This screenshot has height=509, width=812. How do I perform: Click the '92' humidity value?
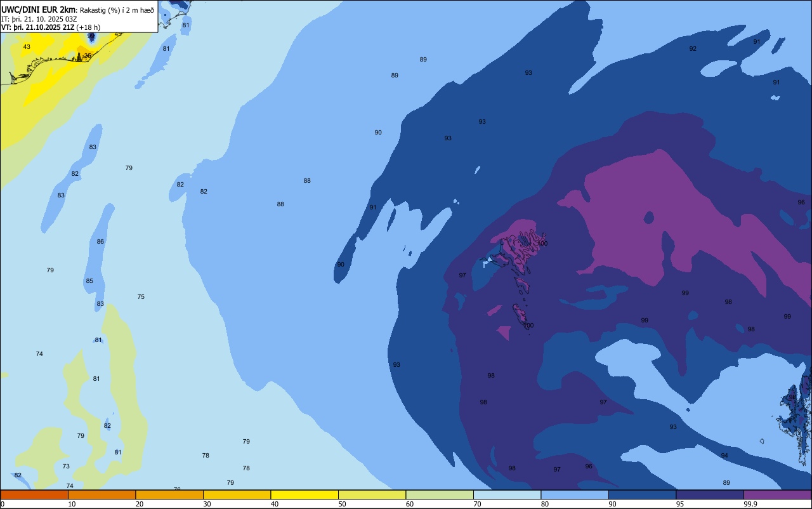click(x=693, y=49)
